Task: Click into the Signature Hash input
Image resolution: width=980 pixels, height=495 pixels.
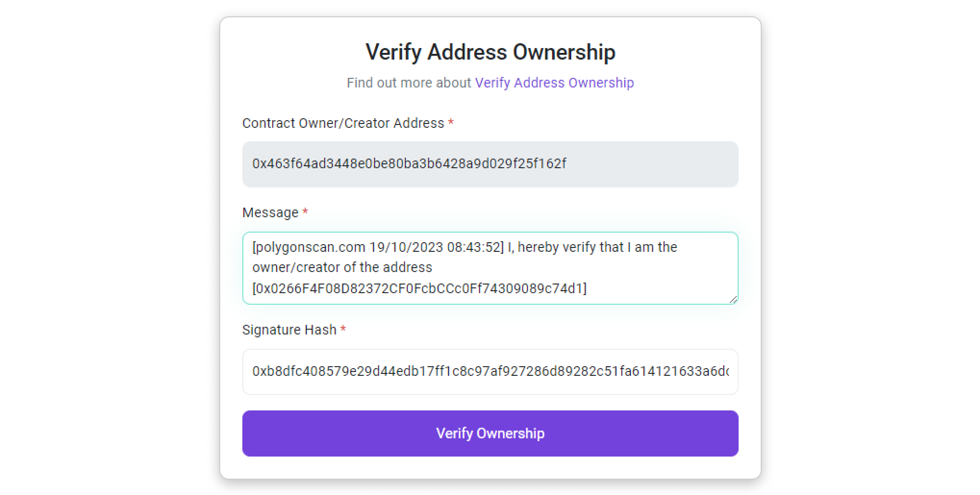Action: tap(490, 371)
